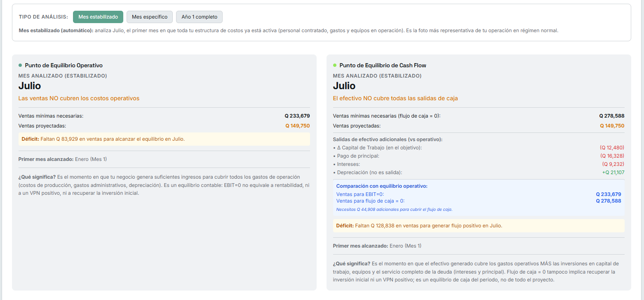Click 'Ventas proyectadas:' label in the Operativo card

(42, 126)
